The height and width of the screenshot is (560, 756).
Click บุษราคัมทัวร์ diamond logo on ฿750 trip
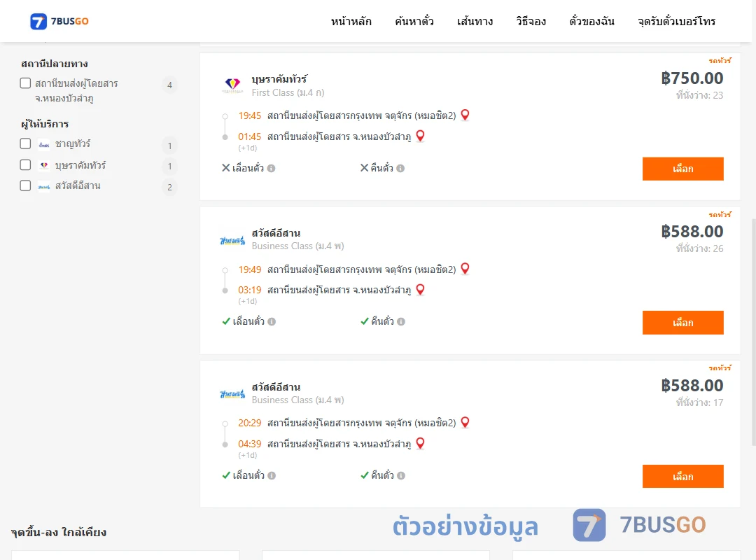[x=232, y=85]
